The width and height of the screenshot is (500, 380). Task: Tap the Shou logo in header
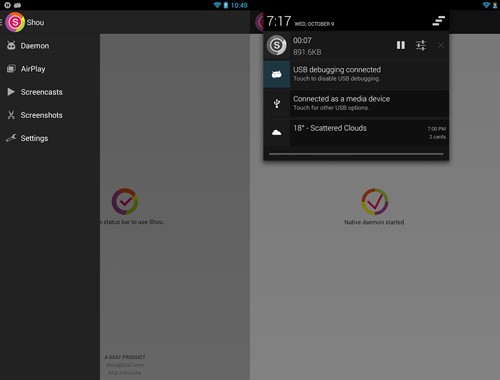15,22
